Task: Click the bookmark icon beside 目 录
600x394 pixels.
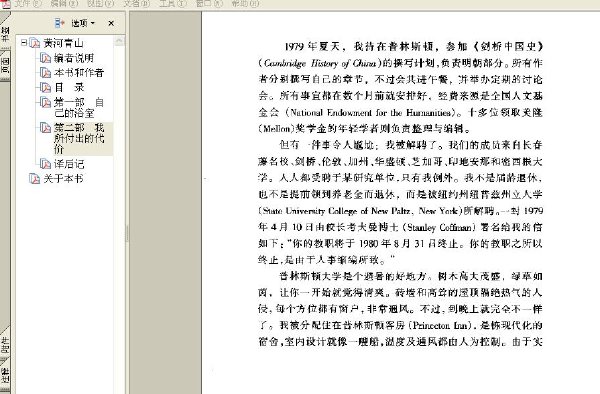Action: 45,88
